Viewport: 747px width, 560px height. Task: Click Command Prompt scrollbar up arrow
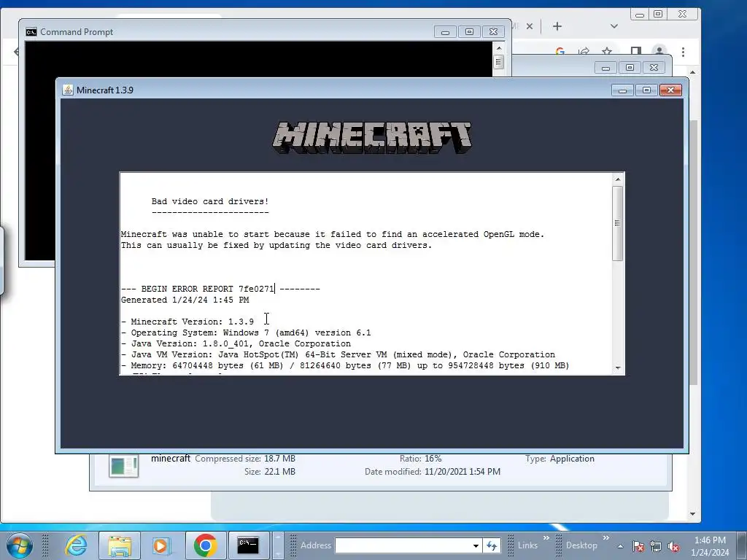[499, 48]
